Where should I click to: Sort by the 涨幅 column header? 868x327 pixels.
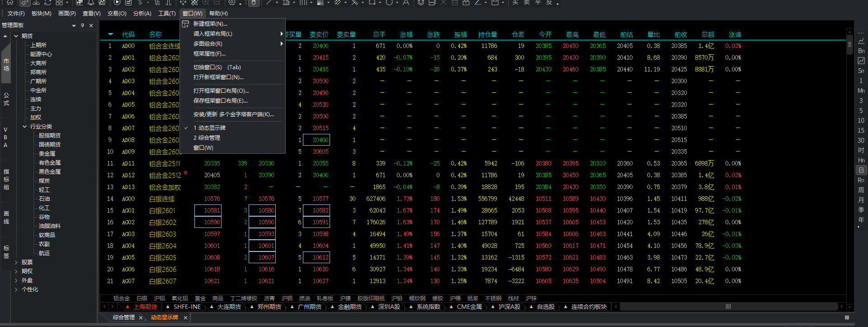click(x=406, y=34)
